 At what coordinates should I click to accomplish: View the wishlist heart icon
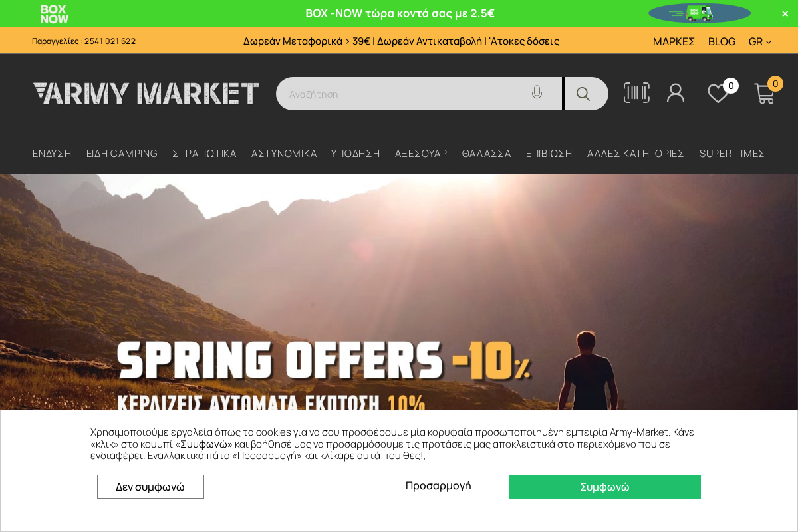click(x=718, y=94)
